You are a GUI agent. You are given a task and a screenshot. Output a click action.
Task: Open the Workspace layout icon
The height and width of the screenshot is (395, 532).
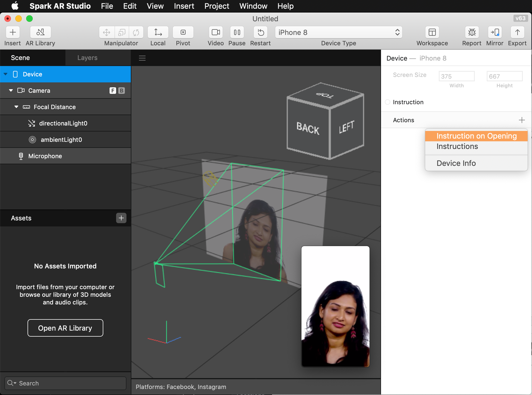coord(432,32)
